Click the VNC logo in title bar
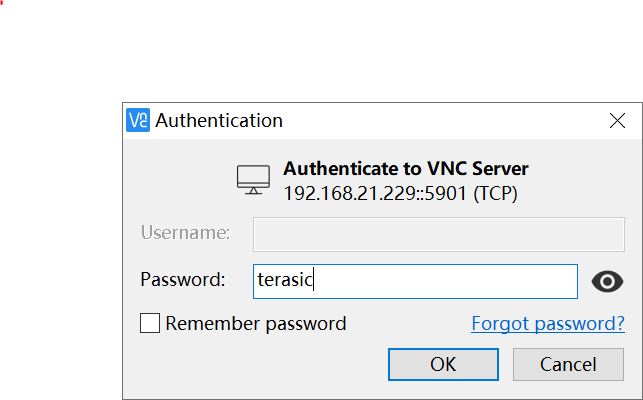The height and width of the screenshot is (400, 643). point(139,120)
